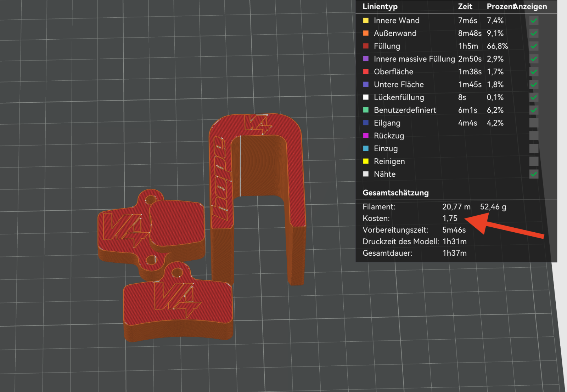Click filament length value 20,77 m

456,207
